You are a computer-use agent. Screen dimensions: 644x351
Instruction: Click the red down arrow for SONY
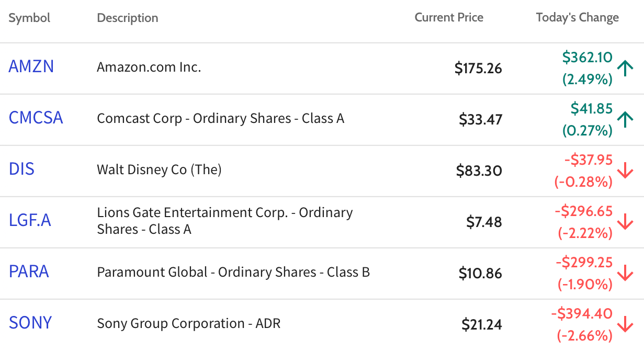pos(625,324)
